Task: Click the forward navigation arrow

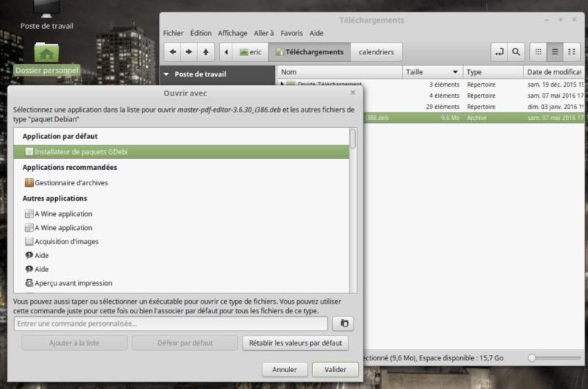Action: click(x=189, y=52)
